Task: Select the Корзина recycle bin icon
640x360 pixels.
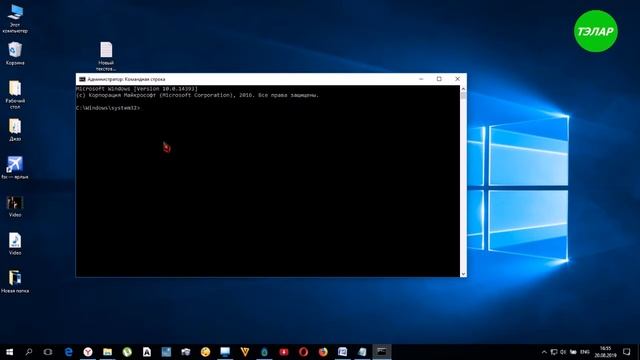Action: pyautogui.click(x=15, y=53)
